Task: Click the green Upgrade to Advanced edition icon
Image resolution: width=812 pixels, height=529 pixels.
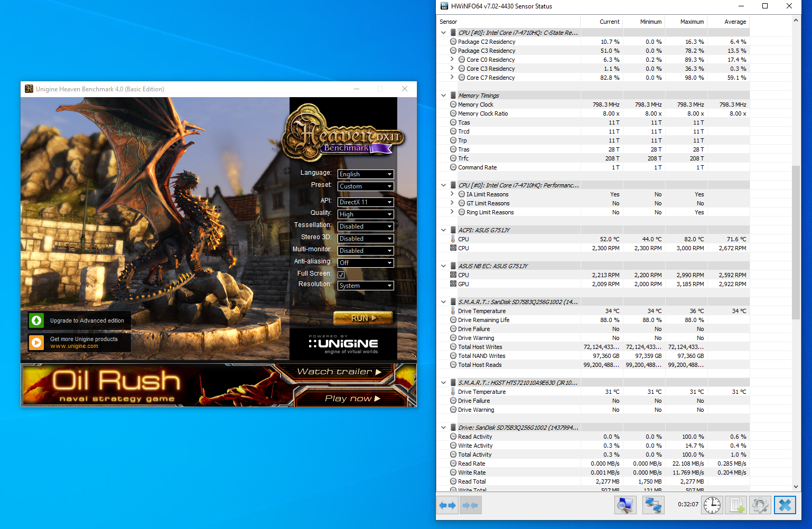Action: coord(36,320)
